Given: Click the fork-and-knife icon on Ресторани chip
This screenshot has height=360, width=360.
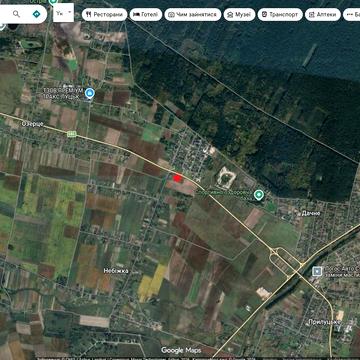Looking at the screenshot, I should [88, 15].
